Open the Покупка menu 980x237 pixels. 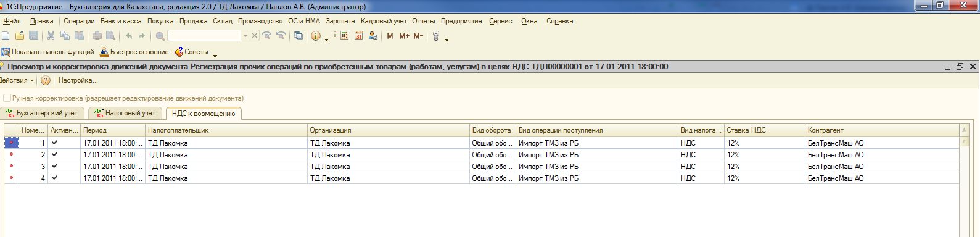160,21
